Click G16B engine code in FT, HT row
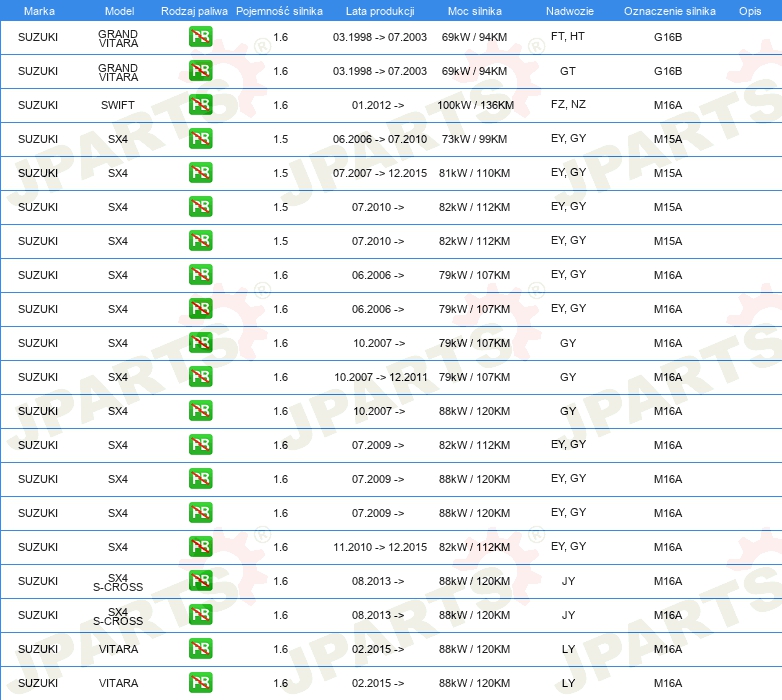Viewport: 782px width, 700px height. [668, 37]
